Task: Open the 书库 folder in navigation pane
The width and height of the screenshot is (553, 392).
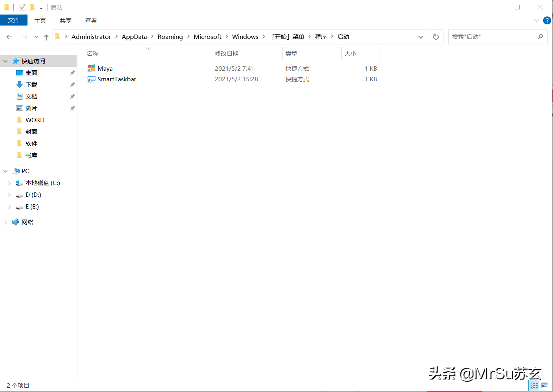Action: tap(31, 155)
